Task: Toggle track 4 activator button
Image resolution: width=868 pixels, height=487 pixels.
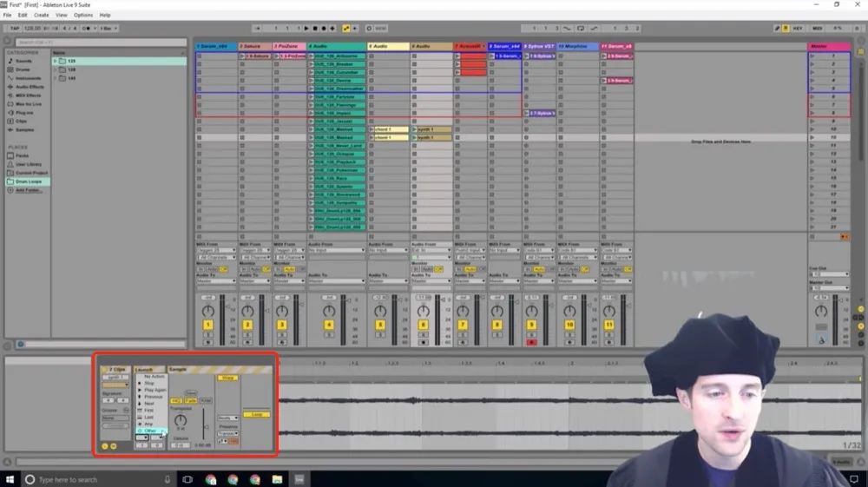Action: tap(329, 325)
